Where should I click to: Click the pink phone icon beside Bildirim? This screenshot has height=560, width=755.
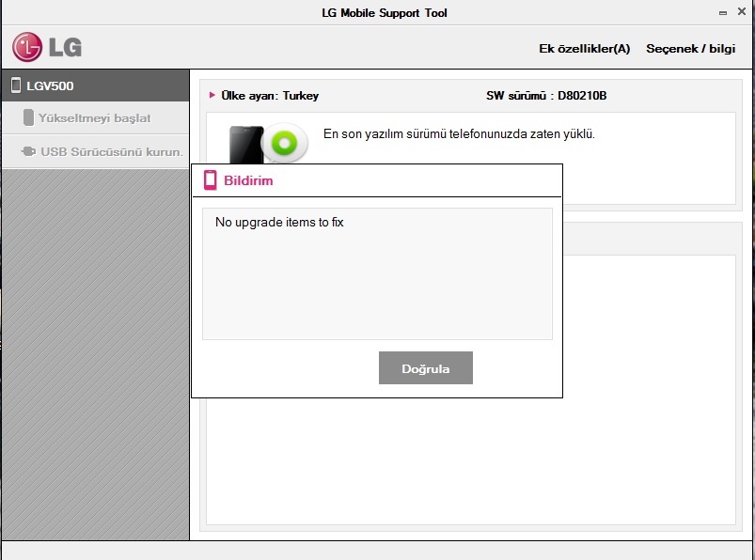[211, 180]
